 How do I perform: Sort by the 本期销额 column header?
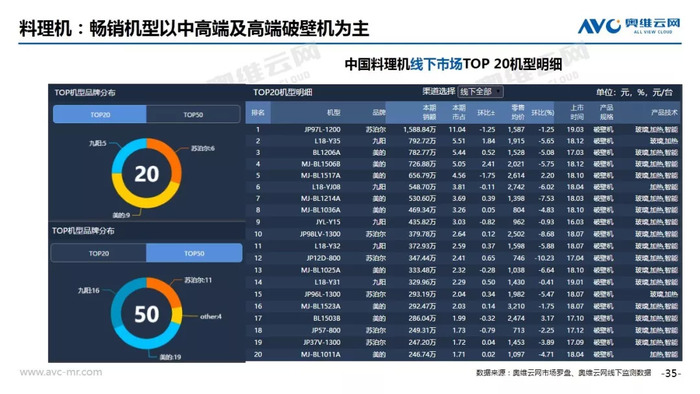[x=429, y=112]
